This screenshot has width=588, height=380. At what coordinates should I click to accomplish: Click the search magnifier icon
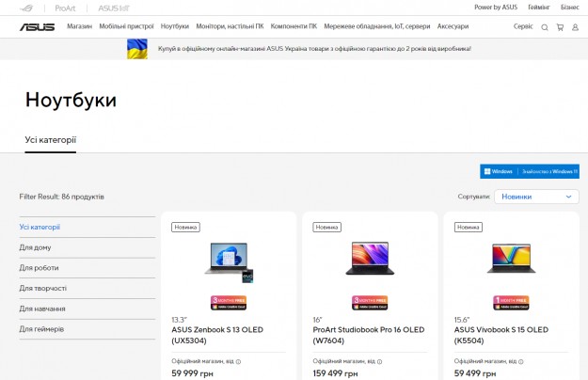545,27
